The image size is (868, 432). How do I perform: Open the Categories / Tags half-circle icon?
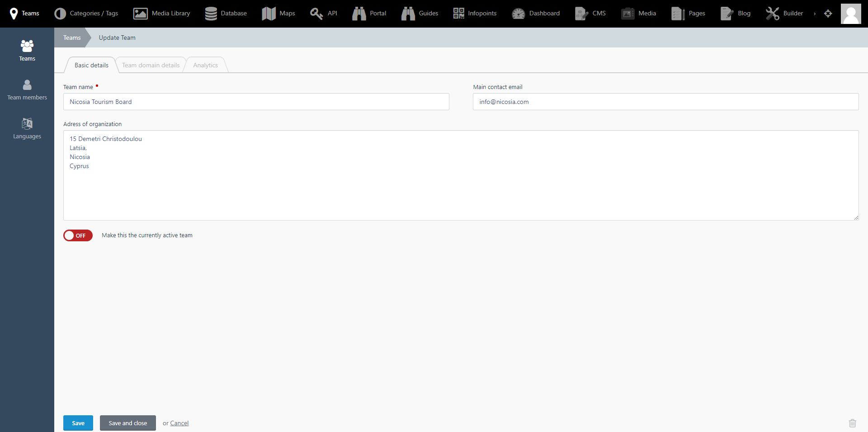click(x=60, y=14)
